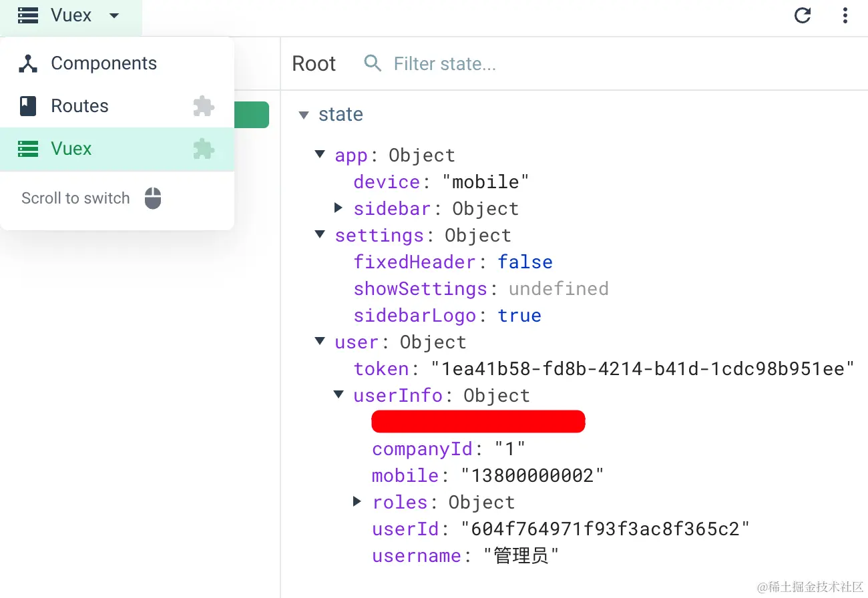This screenshot has width=868, height=598.
Task: Click the Root heading label
Action: [314, 64]
